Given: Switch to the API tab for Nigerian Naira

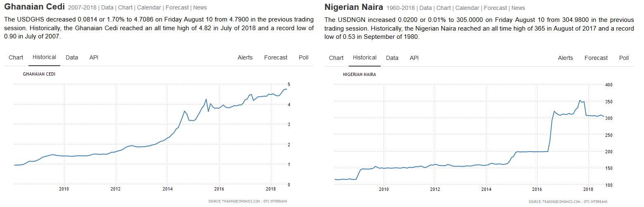Looking at the screenshot, I should [x=414, y=58].
